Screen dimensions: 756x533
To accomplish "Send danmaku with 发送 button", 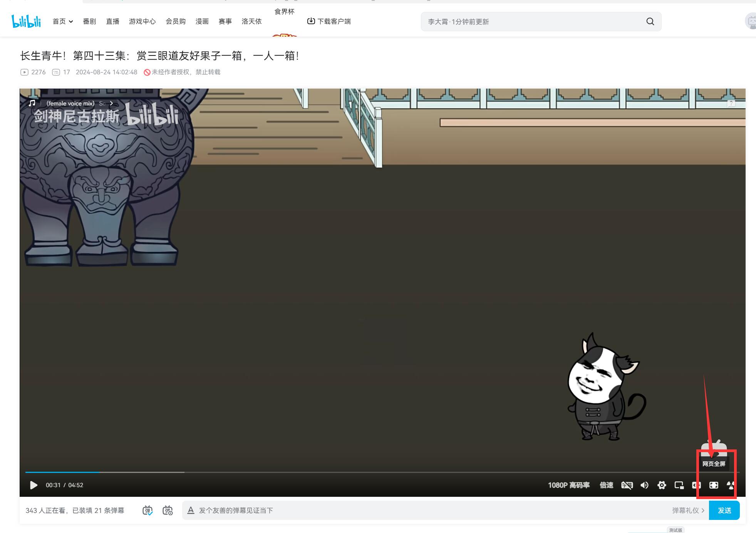I will point(724,510).
